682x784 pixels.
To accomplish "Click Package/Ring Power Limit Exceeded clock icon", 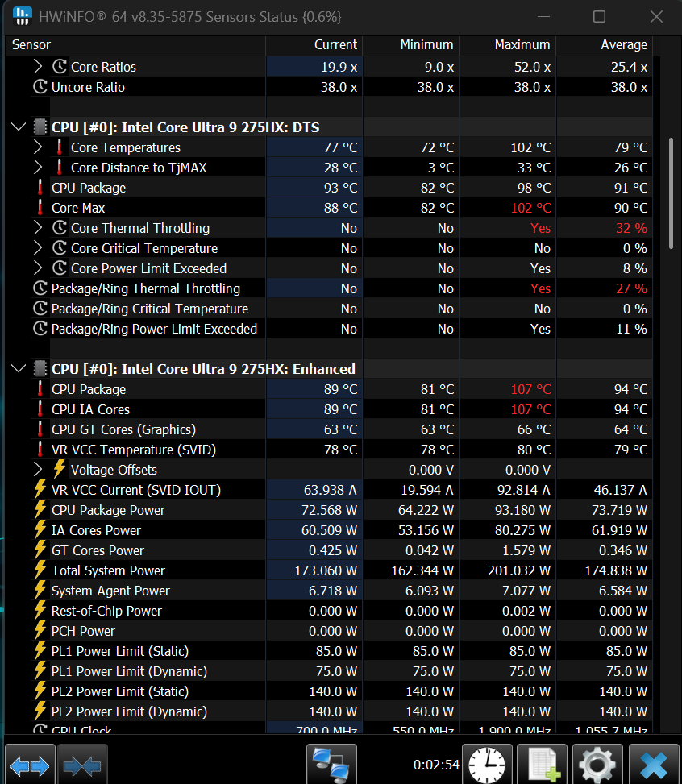I will 40,329.
